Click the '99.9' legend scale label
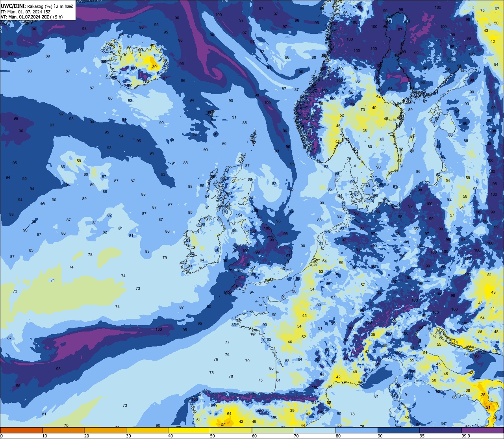The width and height of the screenshot is (504, 439). 466,436
